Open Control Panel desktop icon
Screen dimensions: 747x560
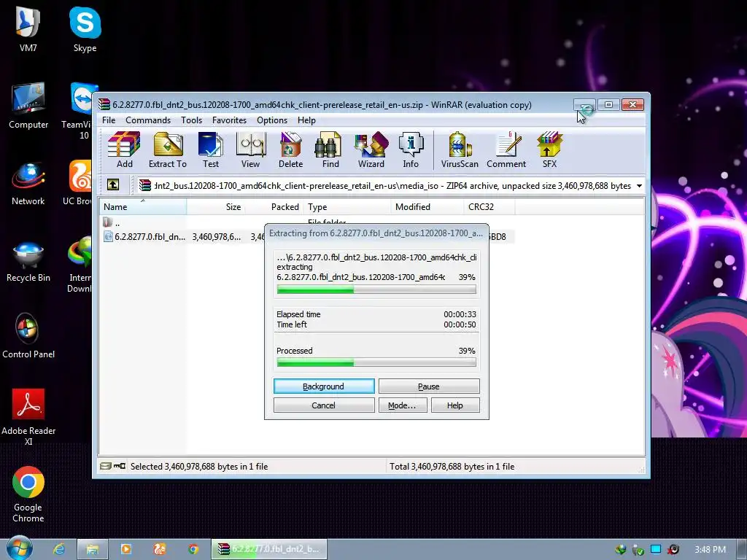coord(28,336)
